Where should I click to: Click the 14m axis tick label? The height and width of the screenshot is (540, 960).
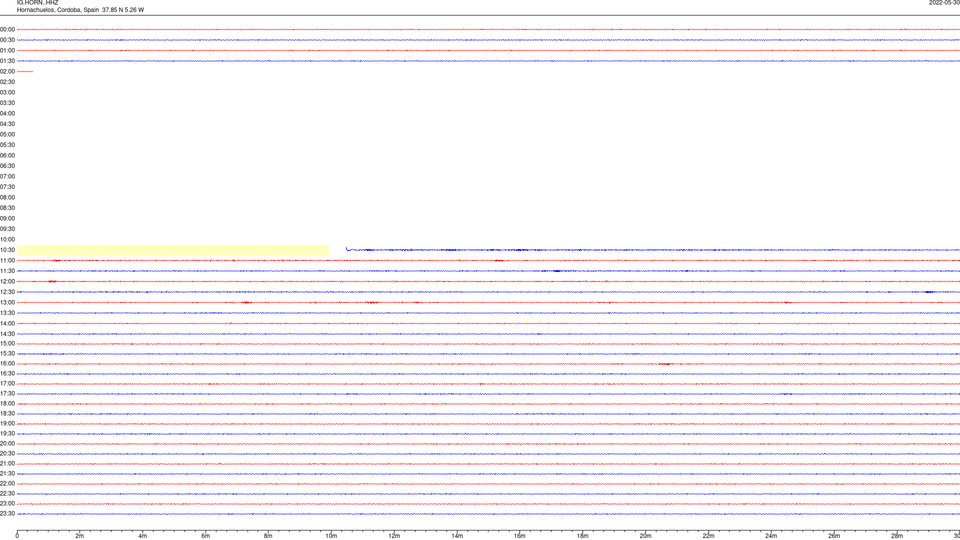457,536
